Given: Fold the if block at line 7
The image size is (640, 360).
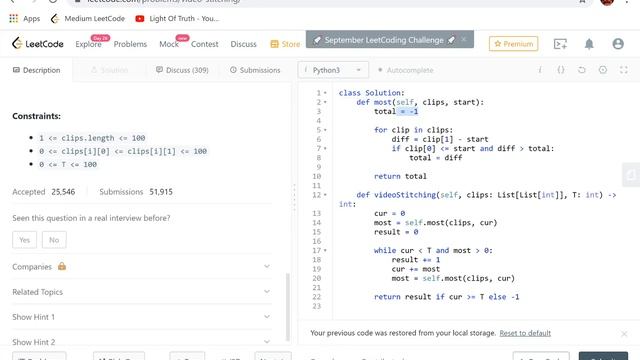Looking at the screenshot, I should pos(325,149).
